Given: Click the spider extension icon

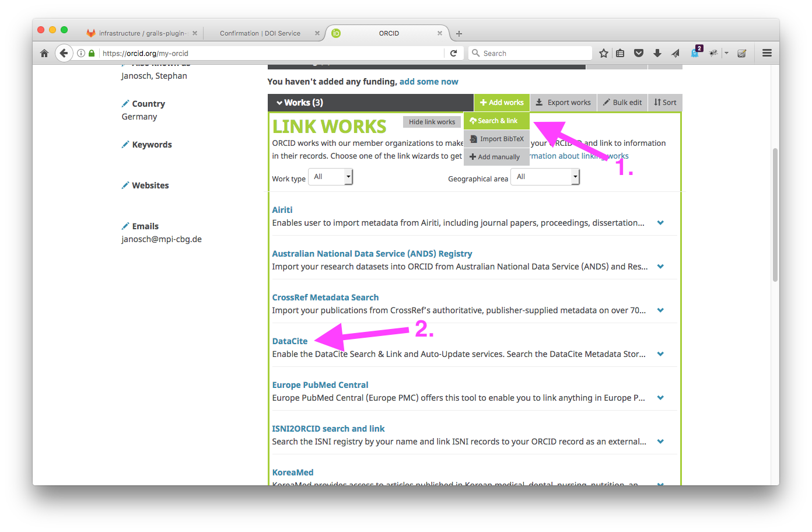Looking at the screenshot, I should [713, 53].
